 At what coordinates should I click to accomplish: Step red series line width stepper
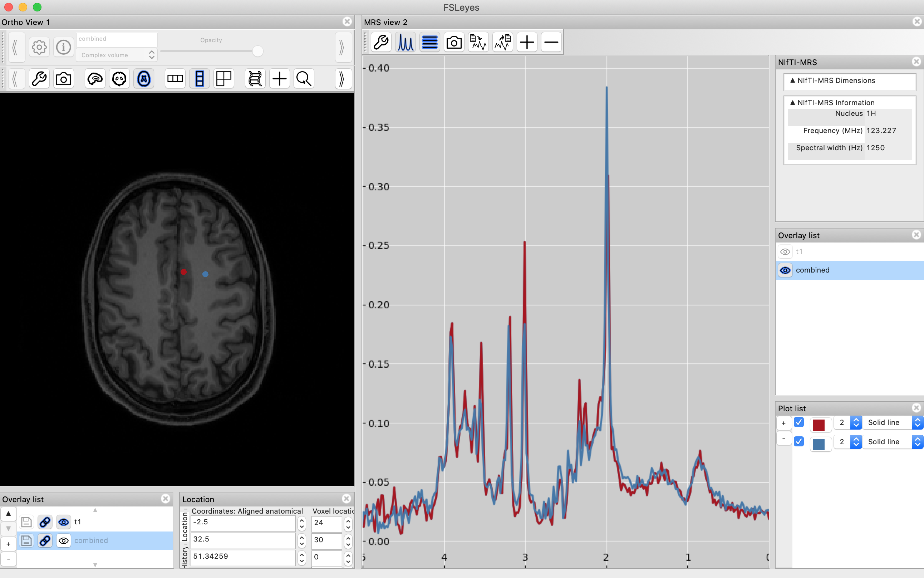tap(856, 422)
